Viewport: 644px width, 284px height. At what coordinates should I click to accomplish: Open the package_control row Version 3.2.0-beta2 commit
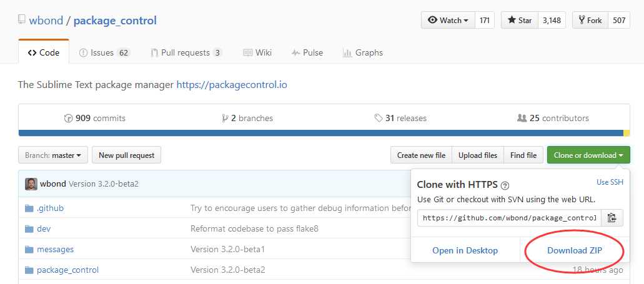(227, 270)
